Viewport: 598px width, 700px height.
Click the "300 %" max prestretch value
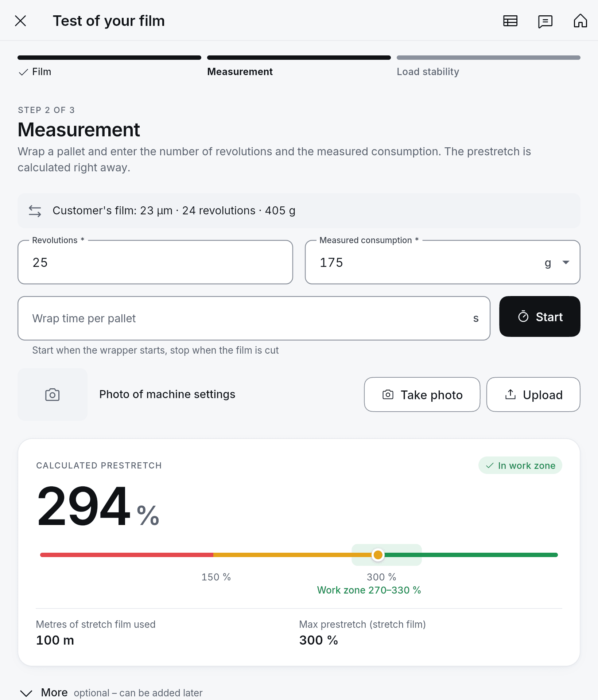pyautogui.click(x=319, y=640)
